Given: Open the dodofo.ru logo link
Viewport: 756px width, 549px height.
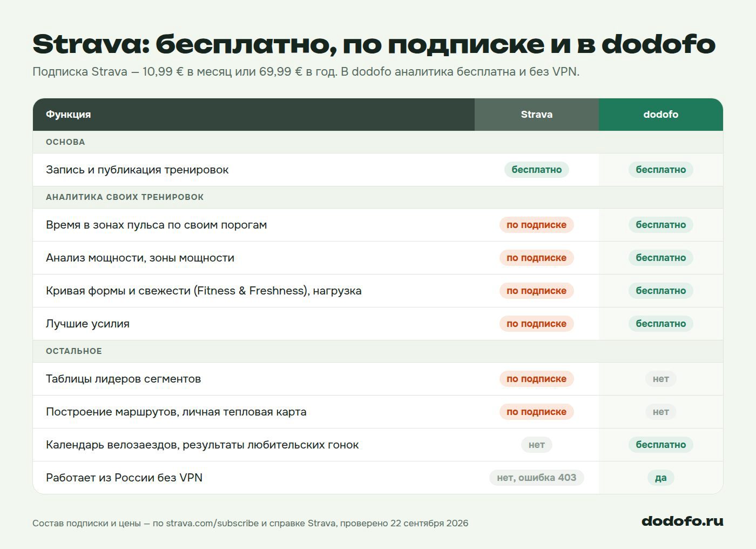Looking at the screenshot, I should click(682, 521).
